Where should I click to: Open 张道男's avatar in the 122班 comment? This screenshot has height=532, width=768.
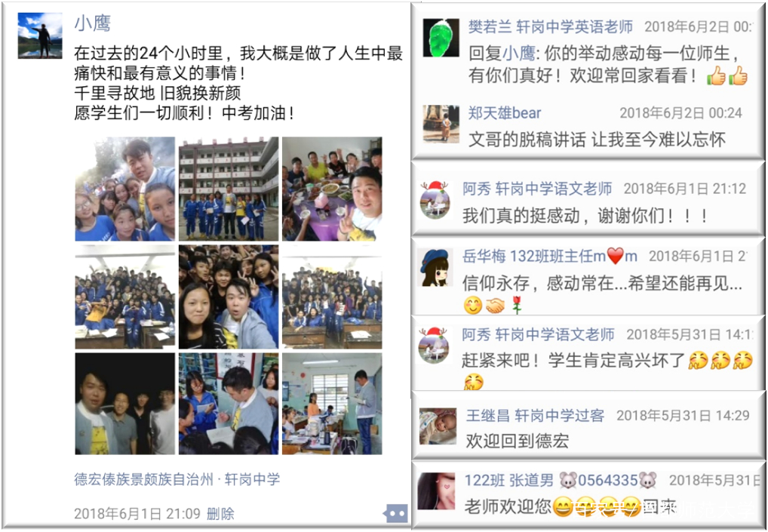[x=436, y=491]
